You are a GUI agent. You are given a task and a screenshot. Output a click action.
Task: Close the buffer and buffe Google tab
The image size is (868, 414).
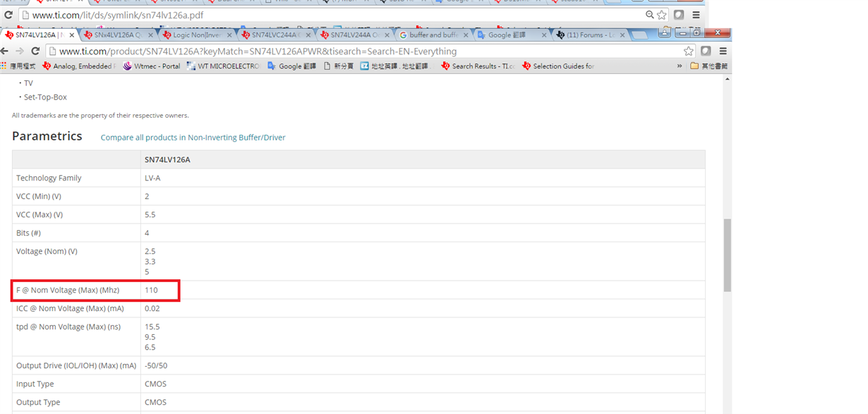(x=466, y=35)
